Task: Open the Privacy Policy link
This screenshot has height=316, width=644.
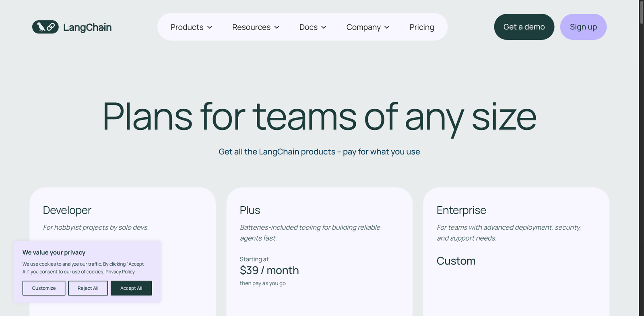Action: pos(120,272)
